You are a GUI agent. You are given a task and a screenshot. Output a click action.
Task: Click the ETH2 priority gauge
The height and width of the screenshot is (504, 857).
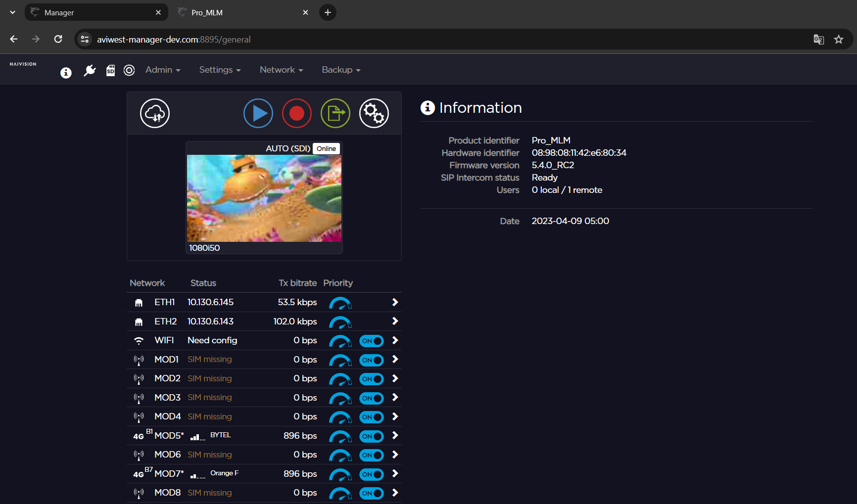pyautogui.click(x=340, y=322)
